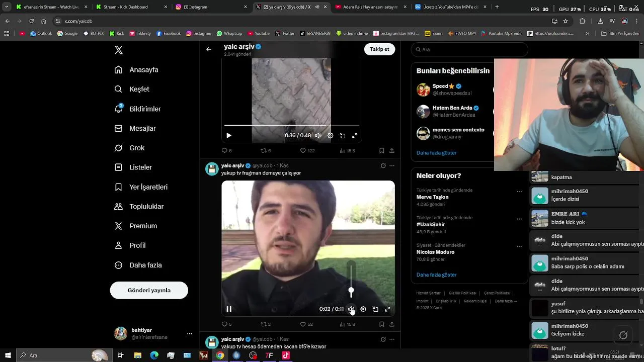The height and width of the screenshot is (362, 644).
Task: Expand Daha fazla sidebar menu
Action: pos(138,265)
